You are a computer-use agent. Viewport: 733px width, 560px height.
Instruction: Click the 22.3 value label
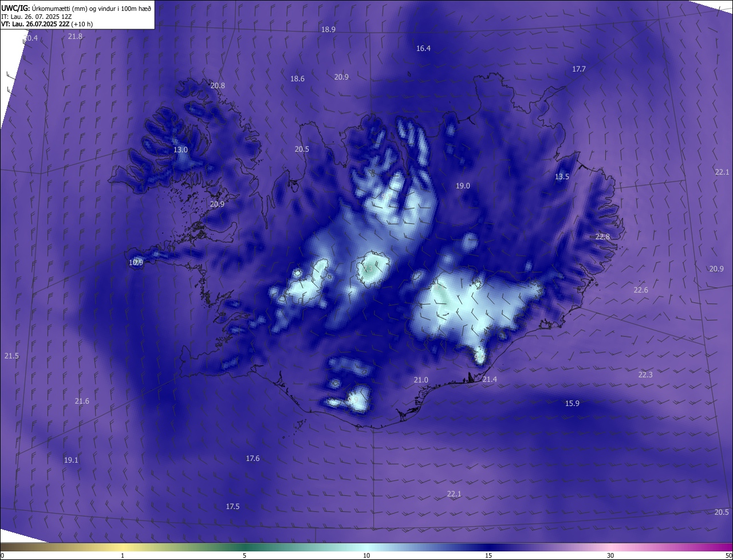(x=645, y=374)
